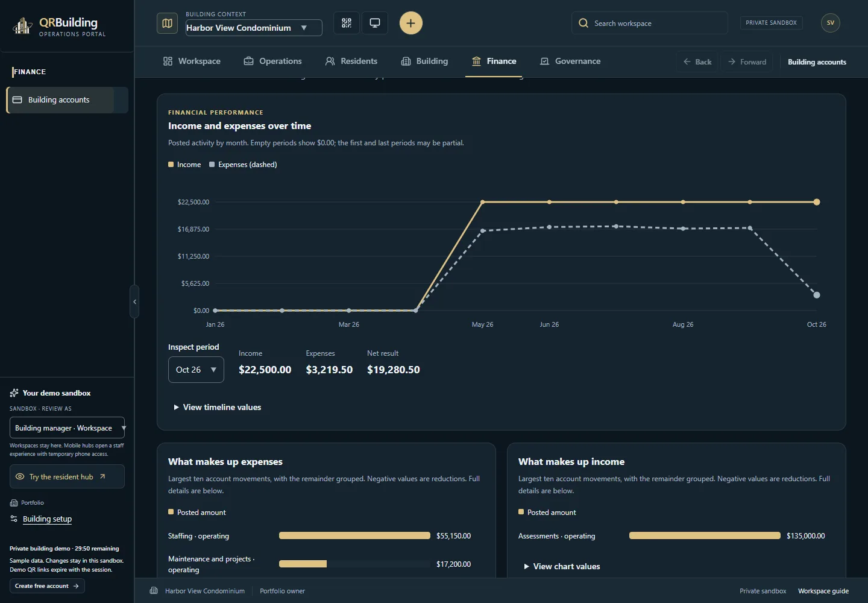Select Building accounts in the Finance sidebar
Viewport: 868px width, 603px height.
point(67,100)
